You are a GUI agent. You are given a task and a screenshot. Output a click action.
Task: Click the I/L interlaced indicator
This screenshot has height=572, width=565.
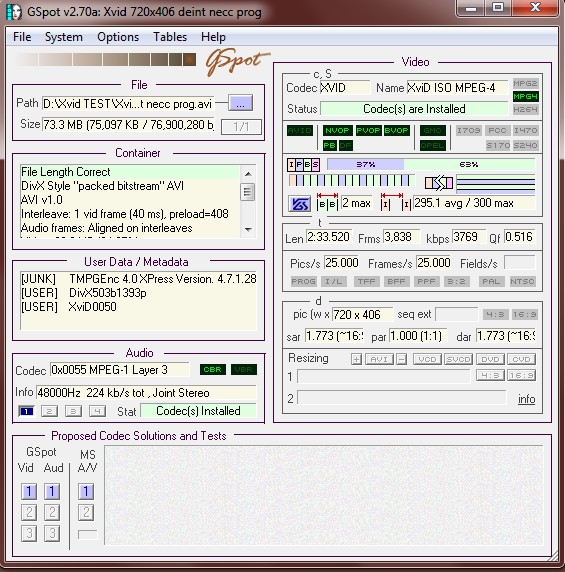(333, 281)
